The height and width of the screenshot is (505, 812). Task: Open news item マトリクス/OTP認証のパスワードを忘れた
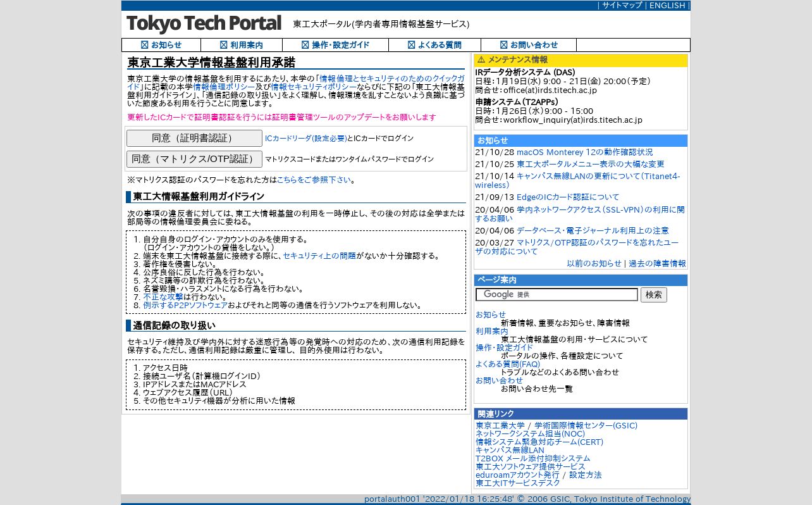pos(577,247)
